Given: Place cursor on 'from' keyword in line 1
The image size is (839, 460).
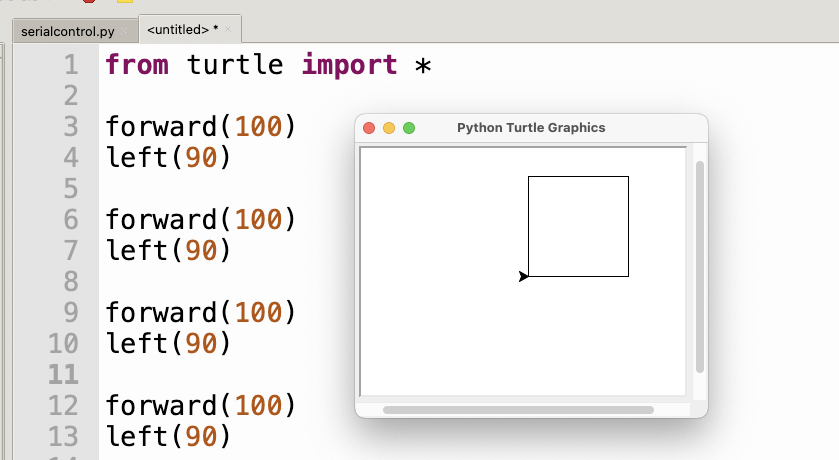Looking at the screenshot, I should point(137,65).
